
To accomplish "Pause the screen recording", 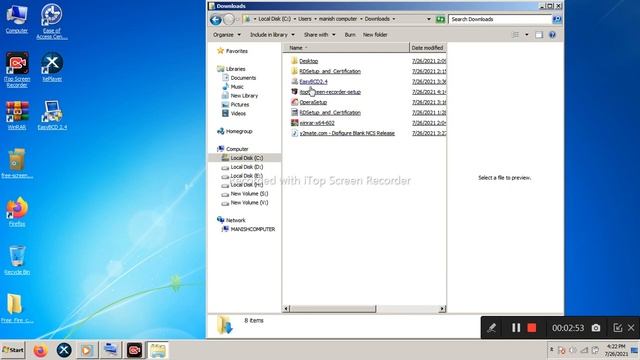I will point(516,328).
